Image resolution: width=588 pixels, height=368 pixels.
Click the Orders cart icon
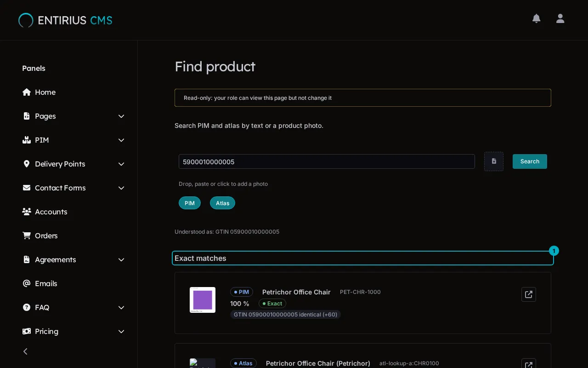[x=27, y=236]
